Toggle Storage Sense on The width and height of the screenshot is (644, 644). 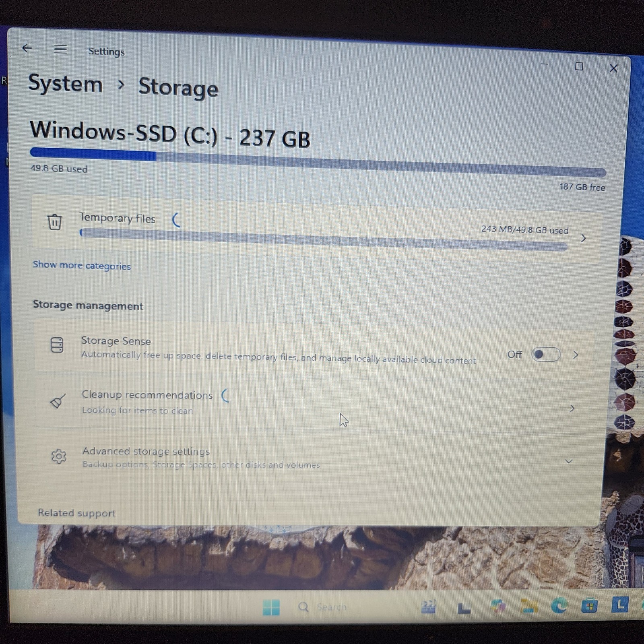click(x=545, y=354)
